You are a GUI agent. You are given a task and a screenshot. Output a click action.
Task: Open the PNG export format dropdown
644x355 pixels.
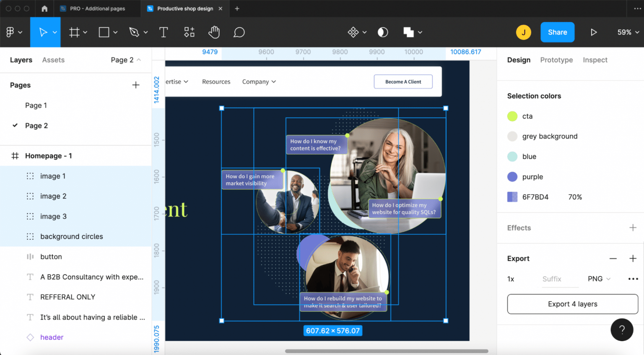click(599, 279)
